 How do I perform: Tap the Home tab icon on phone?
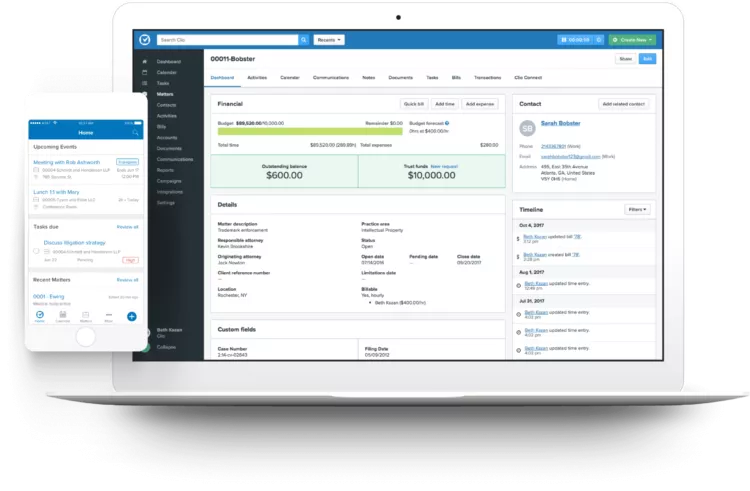[40, 315]
